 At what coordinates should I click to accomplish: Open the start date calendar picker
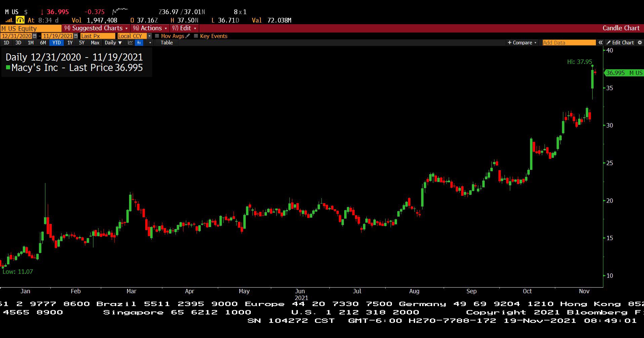coord(35,36)
